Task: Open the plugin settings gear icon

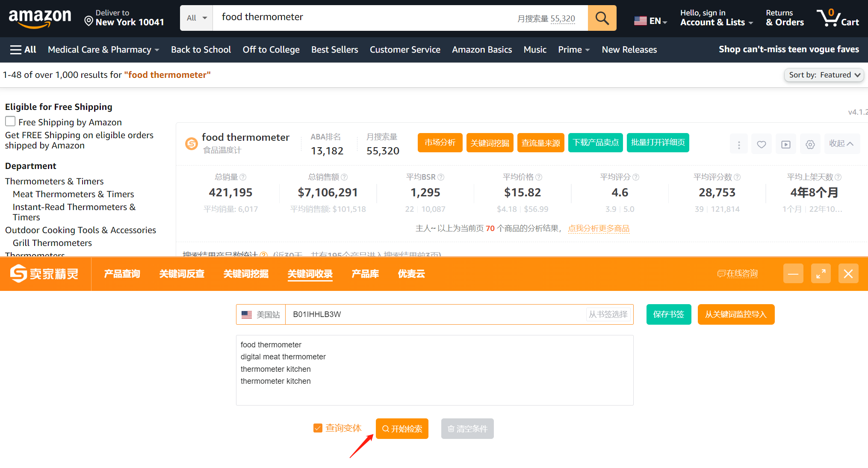Action: coord(810,144)
